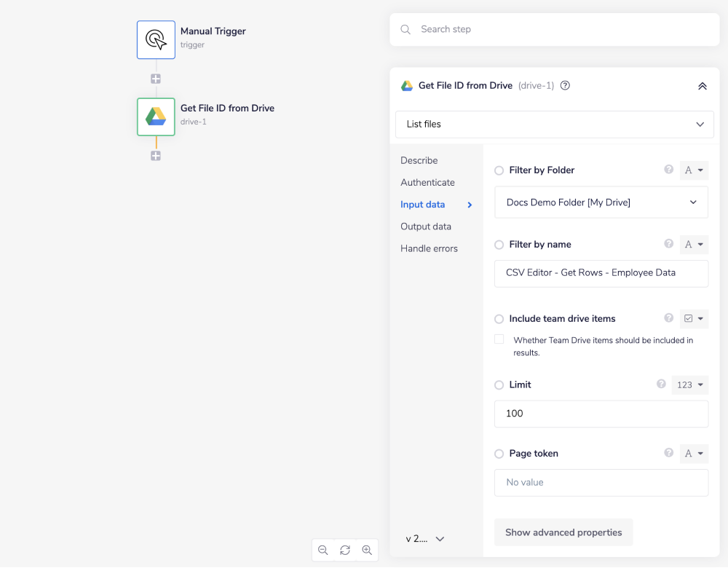Click the Page token input field
Image resolution: width=728 pixels, height=568 pixels.
pyautogui.click(x=601, y=482)
